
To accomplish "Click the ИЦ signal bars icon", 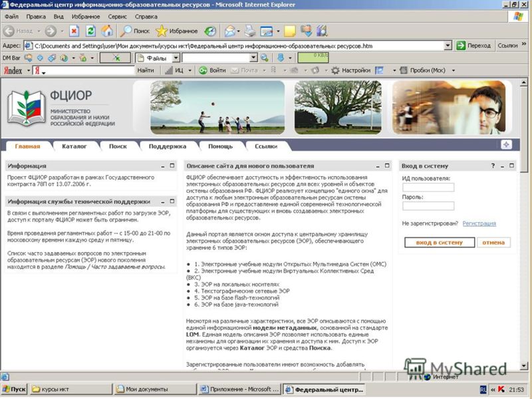I will pyautogui.click(x=169, y=70).
